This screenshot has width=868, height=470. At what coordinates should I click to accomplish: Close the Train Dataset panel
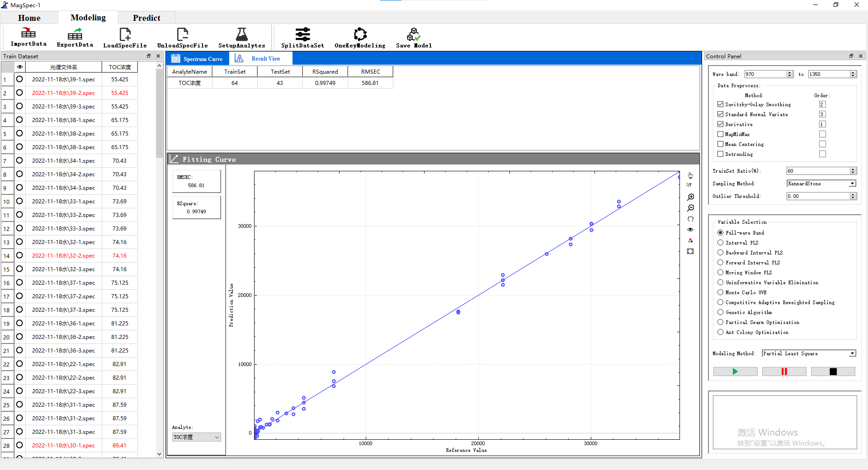click(x=158, y=56)
